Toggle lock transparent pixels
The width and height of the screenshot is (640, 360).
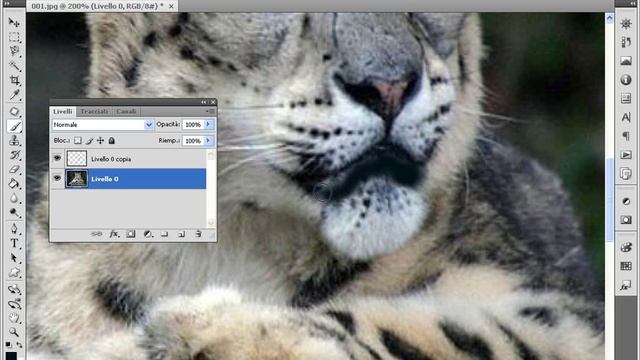tap(78, 140)
